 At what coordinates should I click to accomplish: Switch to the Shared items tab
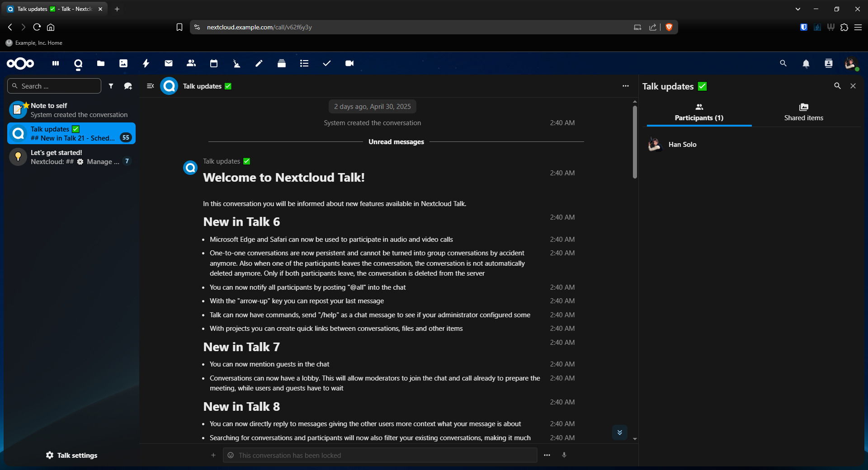point(803,112)
